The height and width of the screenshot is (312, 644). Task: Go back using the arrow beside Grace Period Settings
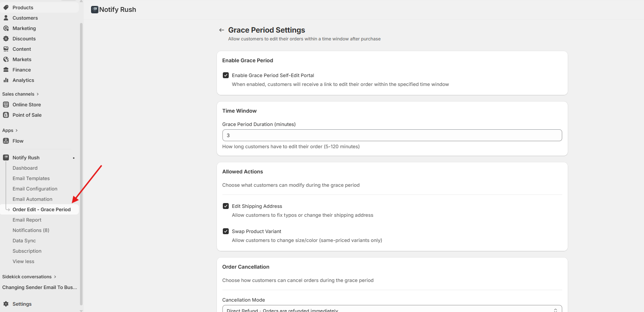[222, 30]
